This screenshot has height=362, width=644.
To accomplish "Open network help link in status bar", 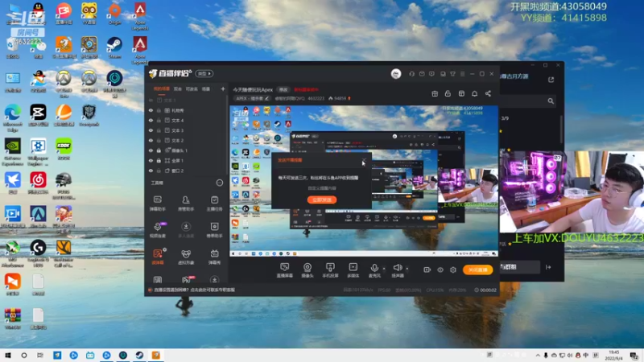I will (194, 290).
